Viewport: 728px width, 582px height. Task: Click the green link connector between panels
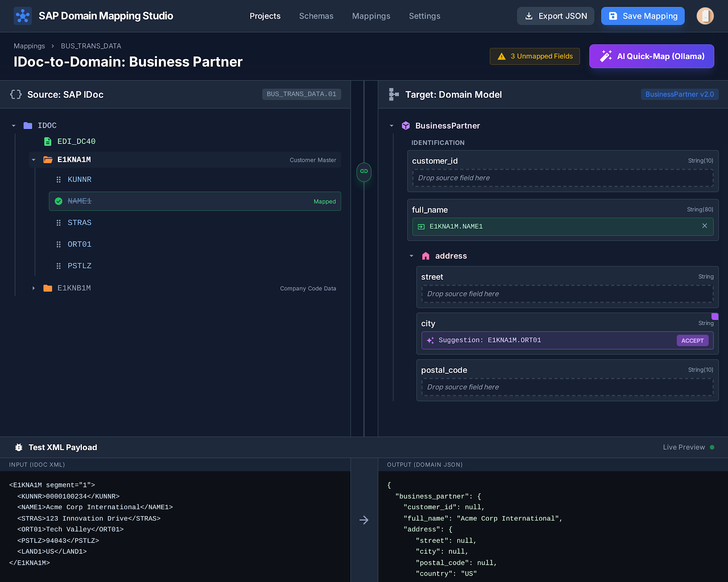[x=364, y=172]
